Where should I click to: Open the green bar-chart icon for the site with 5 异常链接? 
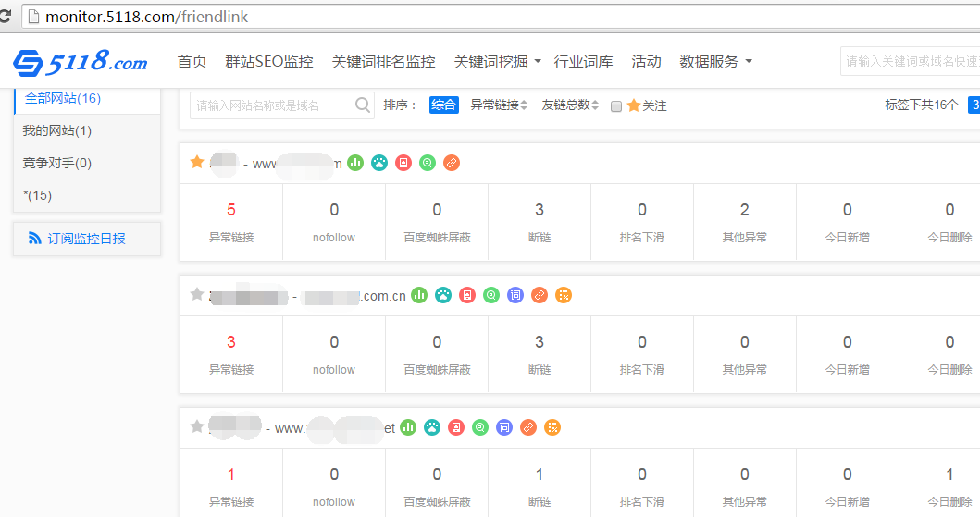pos(355,163)
